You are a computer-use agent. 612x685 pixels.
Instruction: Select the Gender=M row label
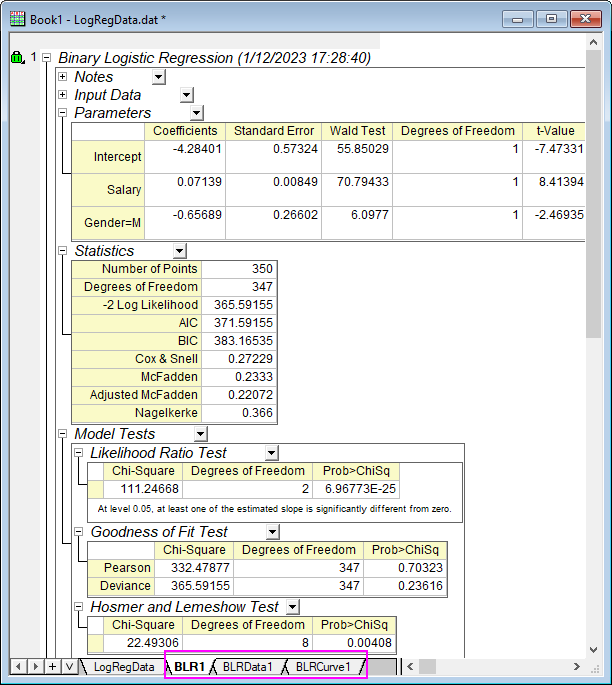click(108, 223)
